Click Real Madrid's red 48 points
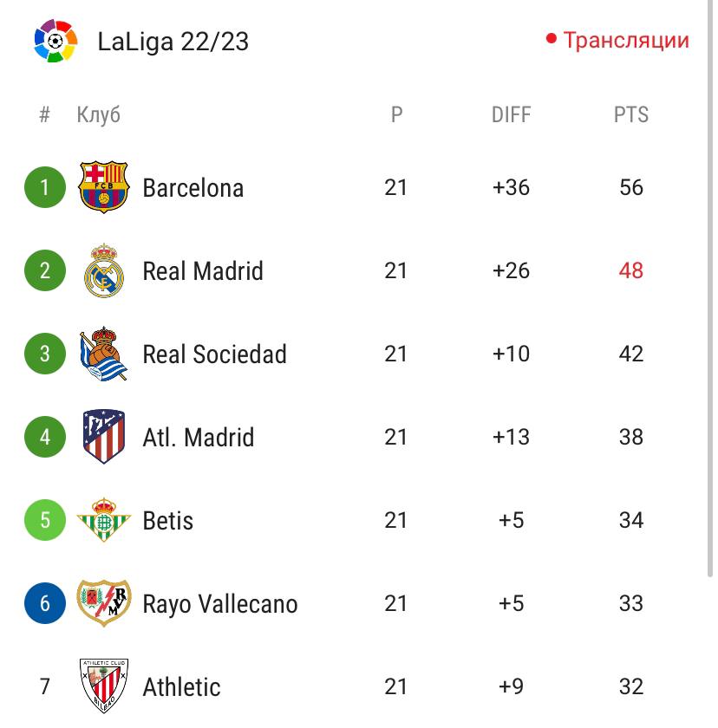718x728 pixels. [x=630, y=271]
